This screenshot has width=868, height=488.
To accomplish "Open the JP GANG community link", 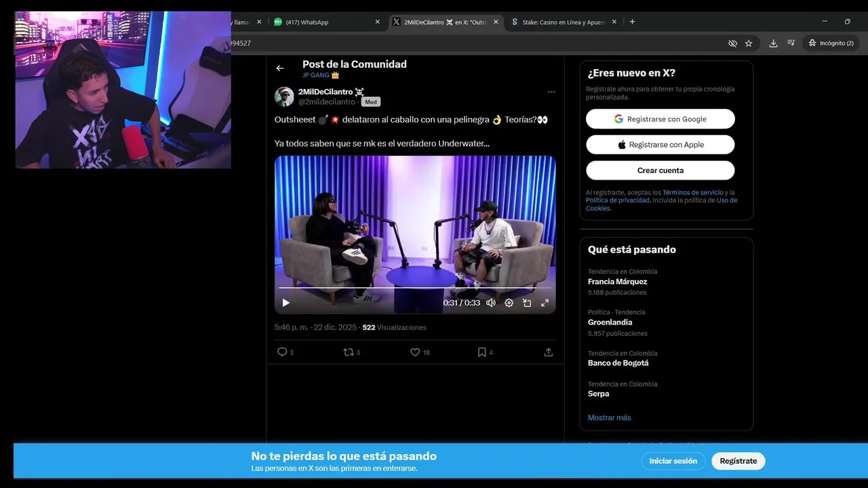I will 320,75.
